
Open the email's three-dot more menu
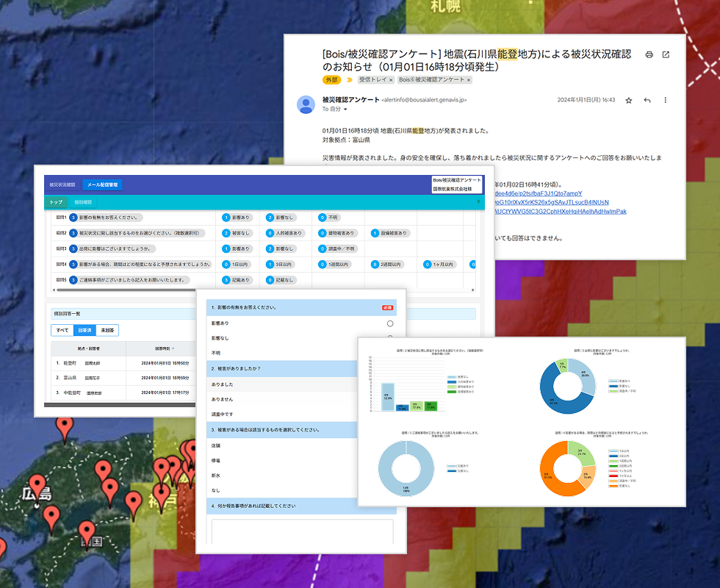tap(666, 100)
